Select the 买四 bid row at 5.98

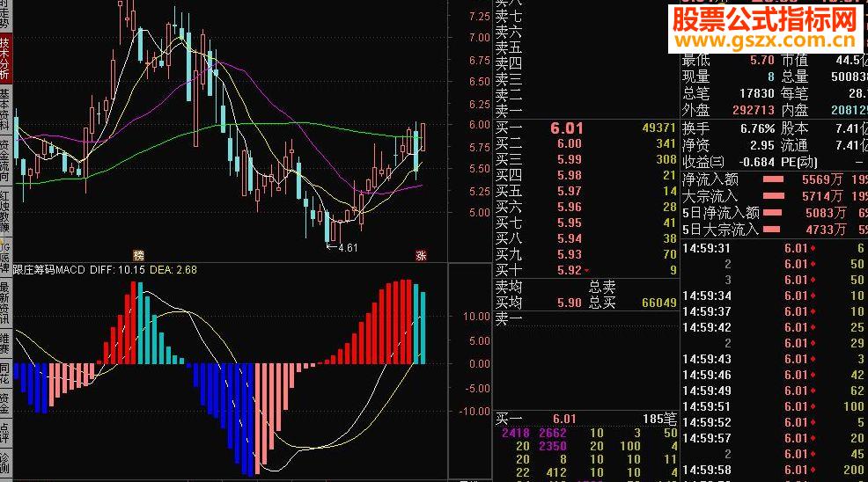point(585,175)
